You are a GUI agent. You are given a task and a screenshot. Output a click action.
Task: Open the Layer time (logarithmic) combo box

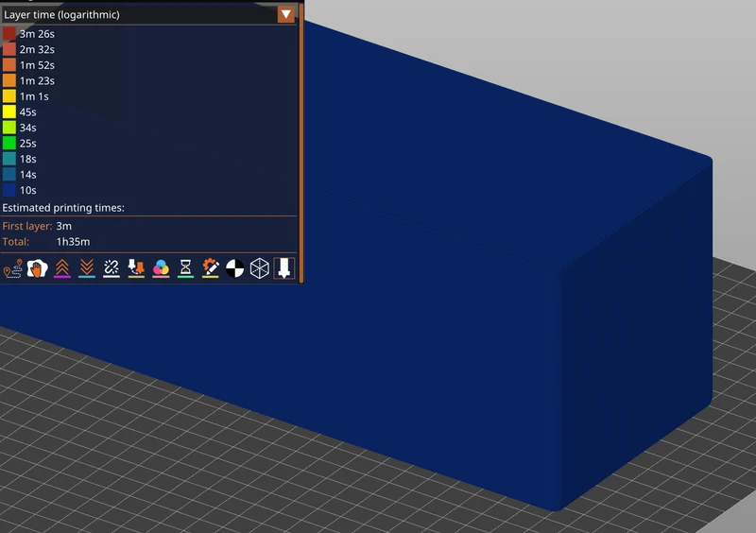[x=148, y=14]
